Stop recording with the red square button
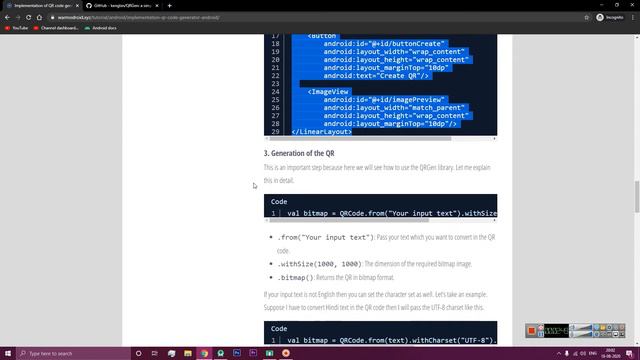 pyautogui.click(x=531, y=331)
